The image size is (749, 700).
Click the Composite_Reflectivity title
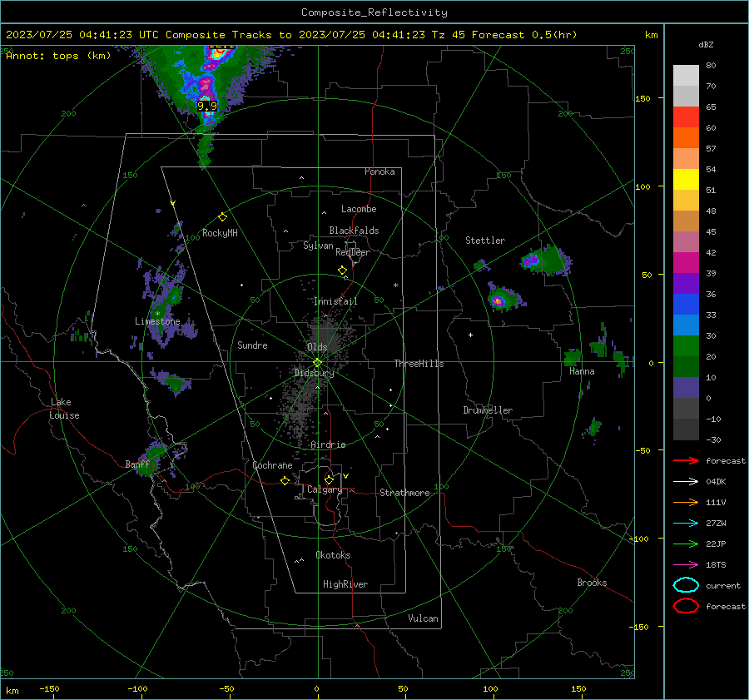[374, 12]
